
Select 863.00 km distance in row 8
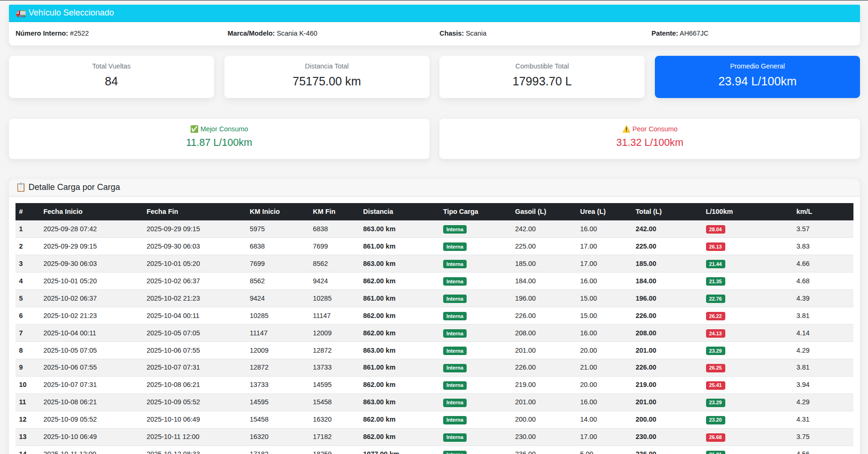[x=379, y=350]
